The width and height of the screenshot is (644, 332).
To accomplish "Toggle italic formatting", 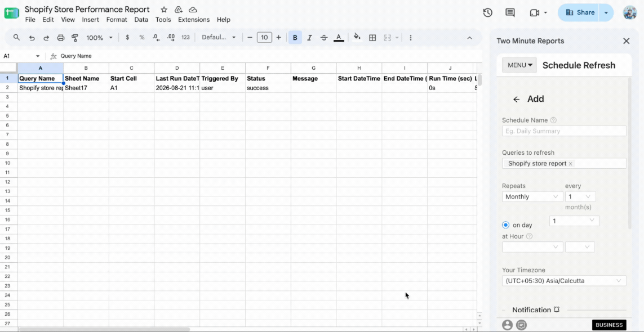I will point(309,37).
